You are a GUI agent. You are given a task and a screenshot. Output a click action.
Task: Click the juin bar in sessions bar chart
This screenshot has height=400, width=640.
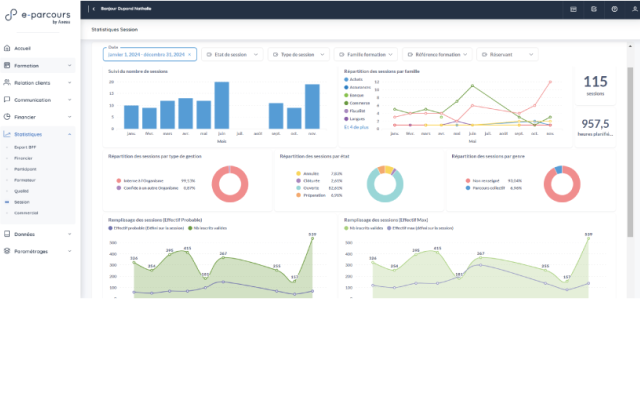click(222, 105)
